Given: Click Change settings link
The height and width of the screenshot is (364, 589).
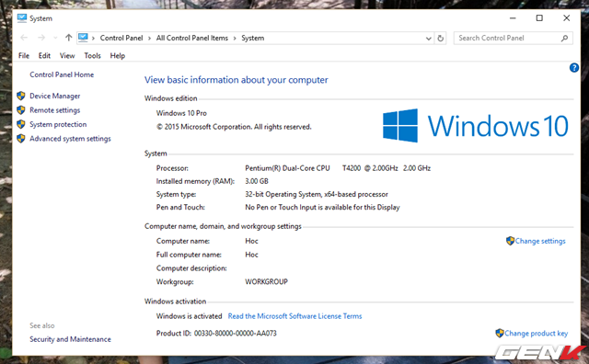Looking at the screenshot, I should [x=540, y=242].
